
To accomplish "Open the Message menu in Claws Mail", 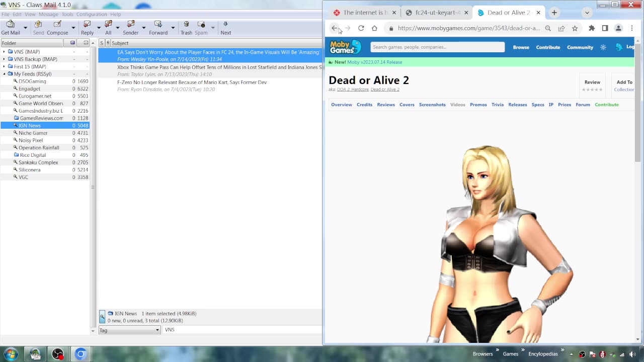I will [x=49, y=14].
